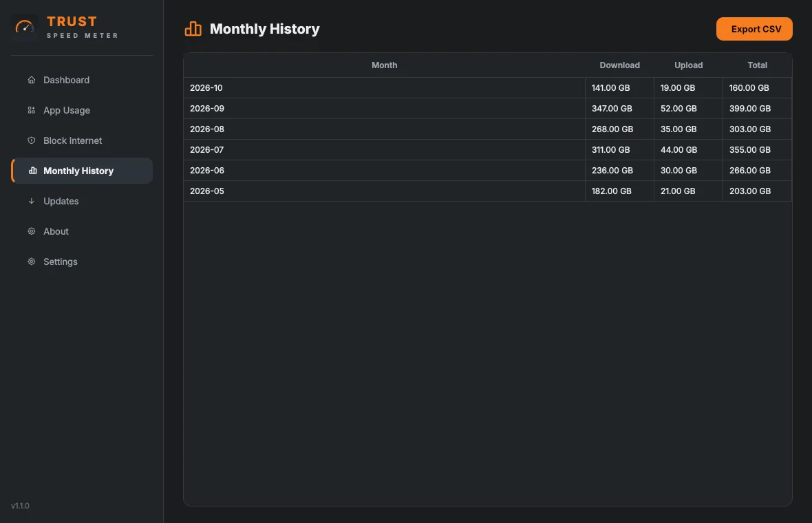Select the 2026-07 month cell
Screen dimensions: 812x523
pos(384,149)
